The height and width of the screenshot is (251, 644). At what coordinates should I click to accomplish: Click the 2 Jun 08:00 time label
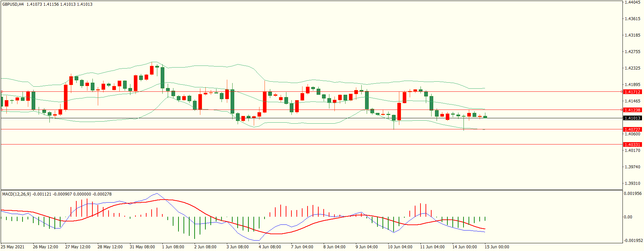point(205,247)
